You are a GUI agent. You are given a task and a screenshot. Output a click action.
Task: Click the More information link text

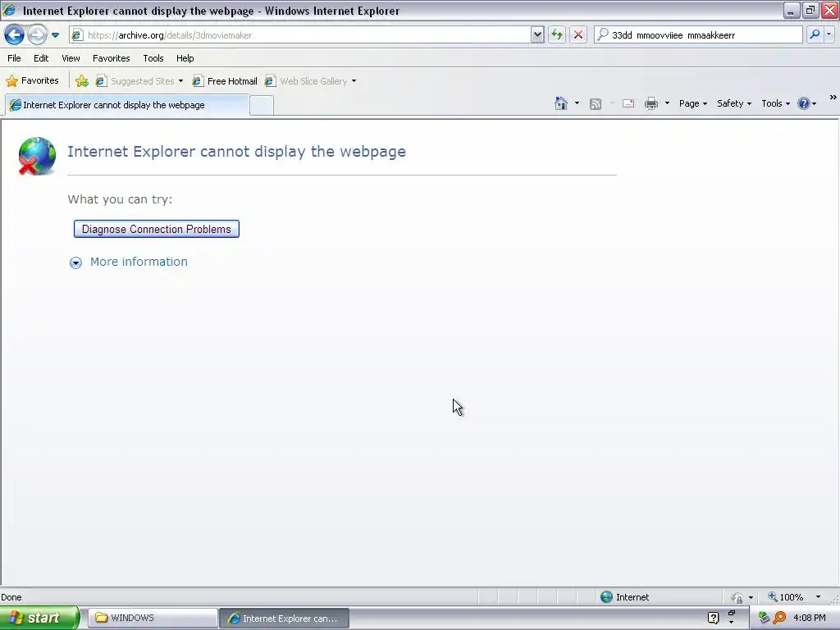139,262
